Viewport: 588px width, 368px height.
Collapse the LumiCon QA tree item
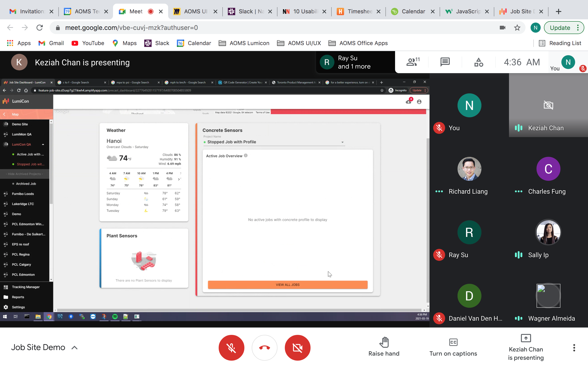tap(43, 144)
